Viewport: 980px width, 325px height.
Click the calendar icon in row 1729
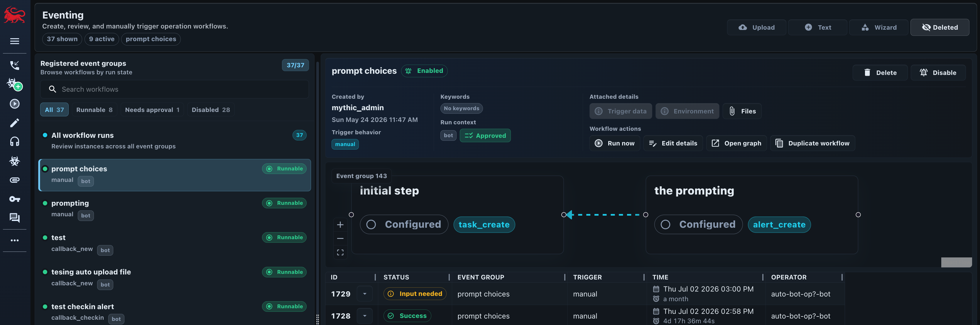(656, 289)
